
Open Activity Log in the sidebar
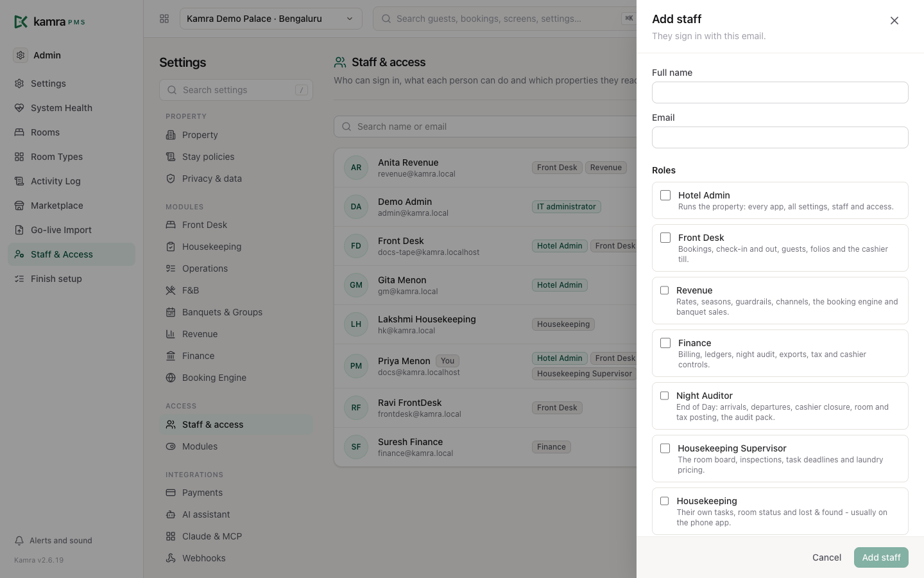pyautogui.click(x=72, y=181)
